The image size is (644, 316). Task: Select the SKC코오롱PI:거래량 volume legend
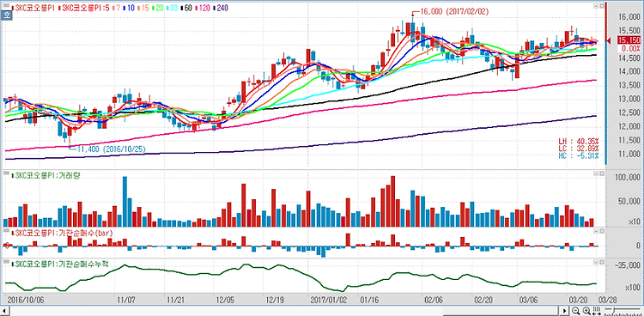(x=46, y=176)
